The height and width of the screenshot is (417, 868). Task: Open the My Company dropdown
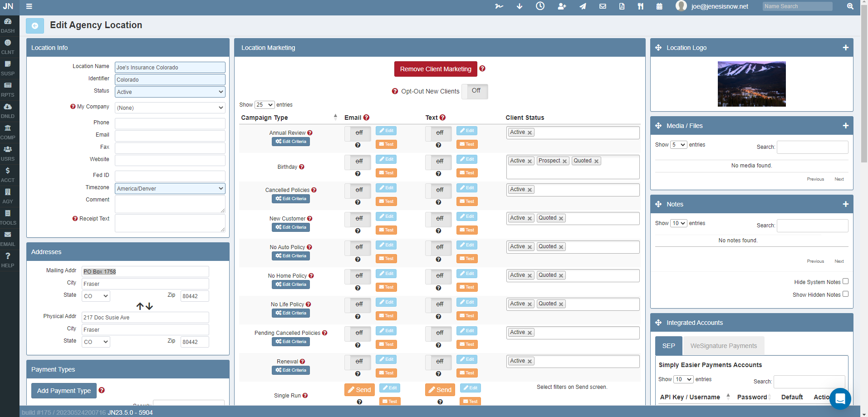point(170,108)
